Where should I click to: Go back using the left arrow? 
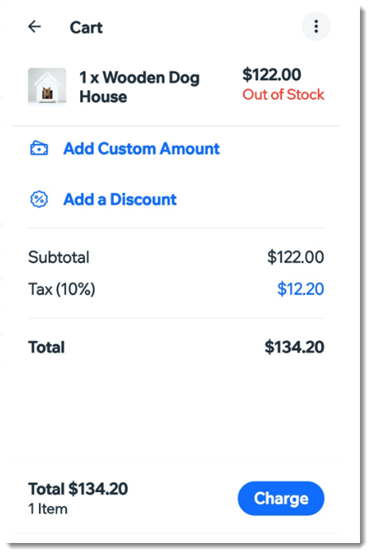(x=35, y=27)
